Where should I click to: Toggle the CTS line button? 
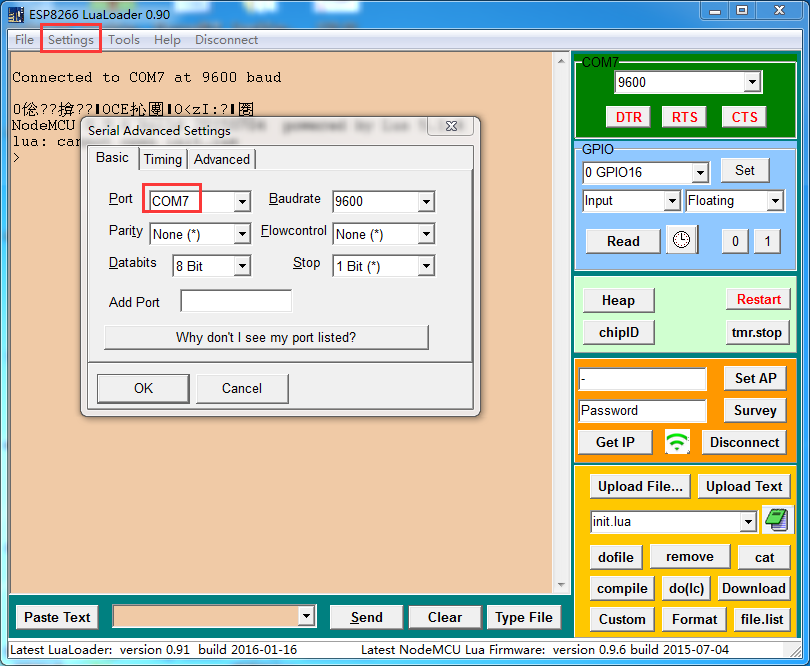[x=744, y=117]
